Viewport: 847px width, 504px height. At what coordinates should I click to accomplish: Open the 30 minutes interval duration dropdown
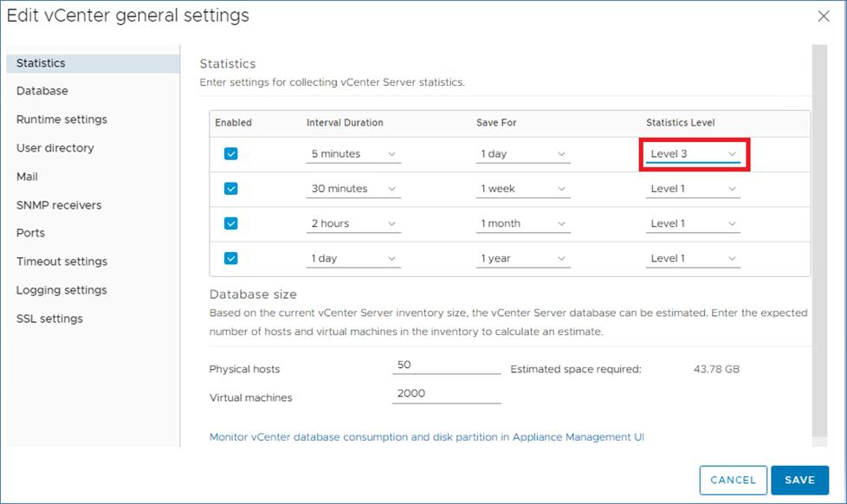coord(353,189)
